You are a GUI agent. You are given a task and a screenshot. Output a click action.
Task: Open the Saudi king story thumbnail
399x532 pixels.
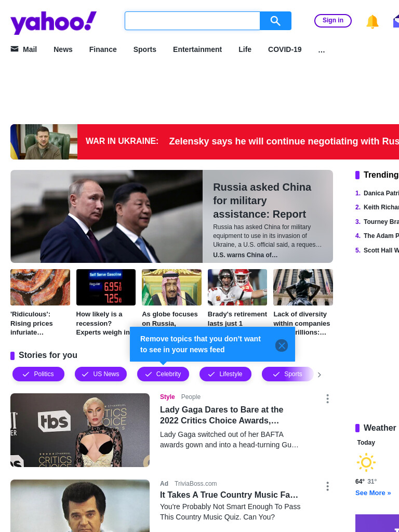(x=171, y=287)
